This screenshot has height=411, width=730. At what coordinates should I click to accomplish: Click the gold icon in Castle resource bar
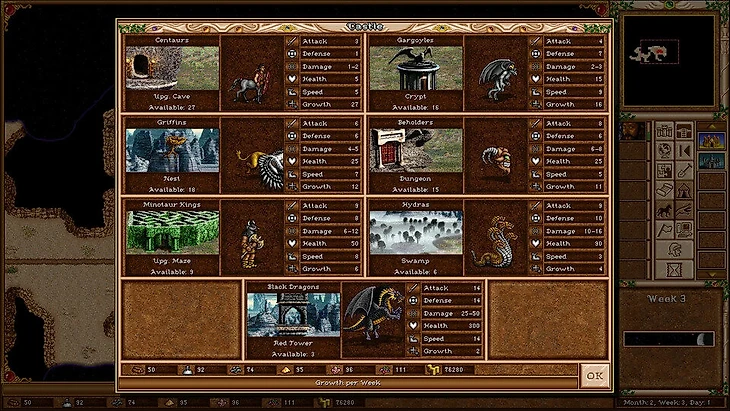tap(433, 370)
